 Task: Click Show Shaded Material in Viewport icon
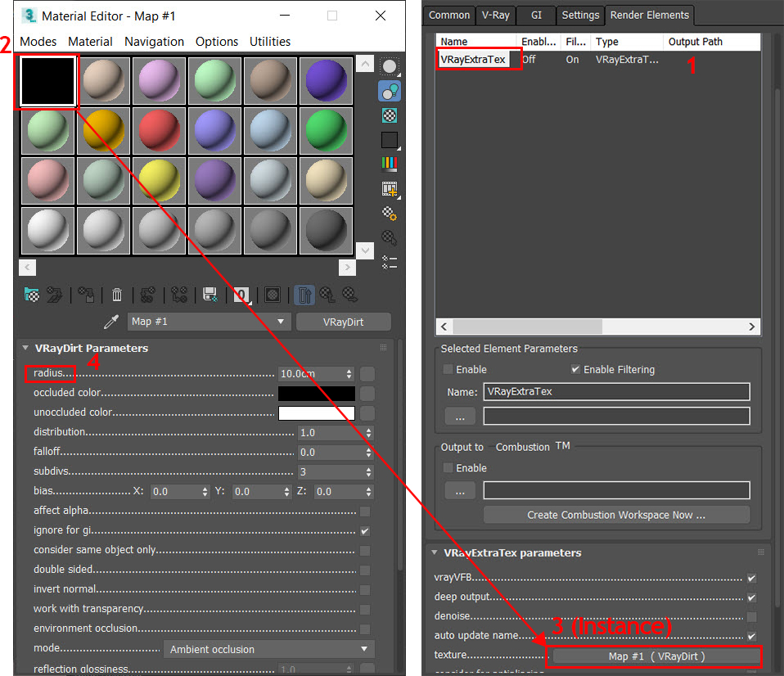[273, 295]
